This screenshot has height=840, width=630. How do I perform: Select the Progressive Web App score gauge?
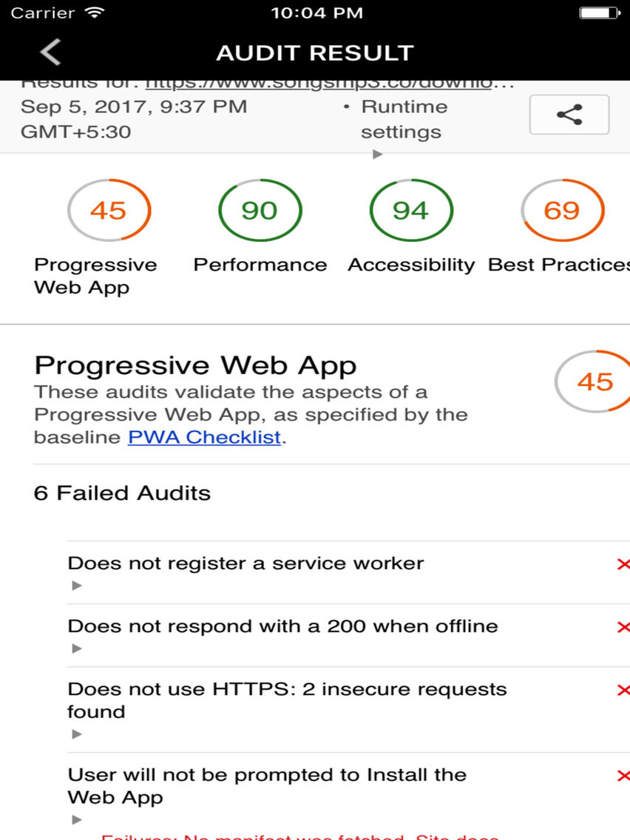[109, 211]
